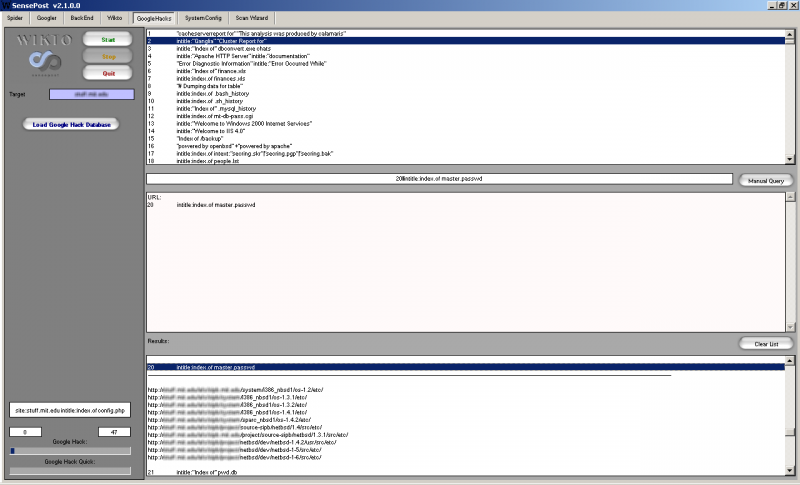The width and height of the screenshot is (800, 485).
Task: Click the site query text box
Action: pos(70,410)
